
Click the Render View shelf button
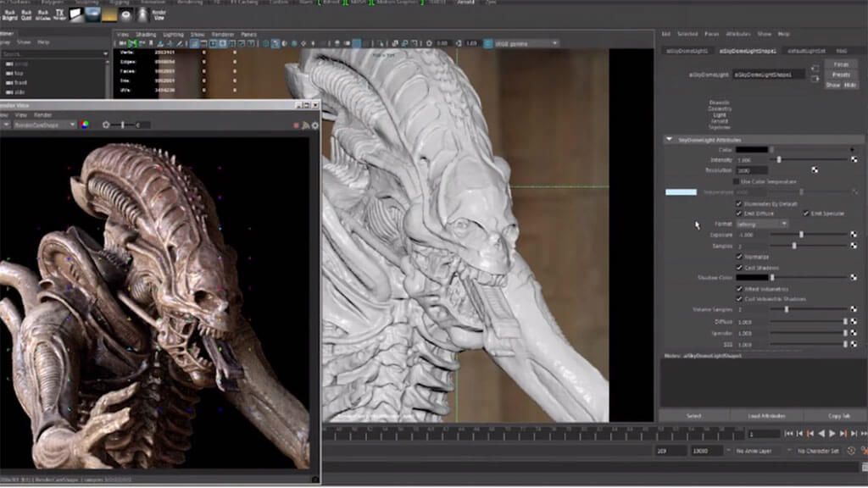[x=159, y=15]
